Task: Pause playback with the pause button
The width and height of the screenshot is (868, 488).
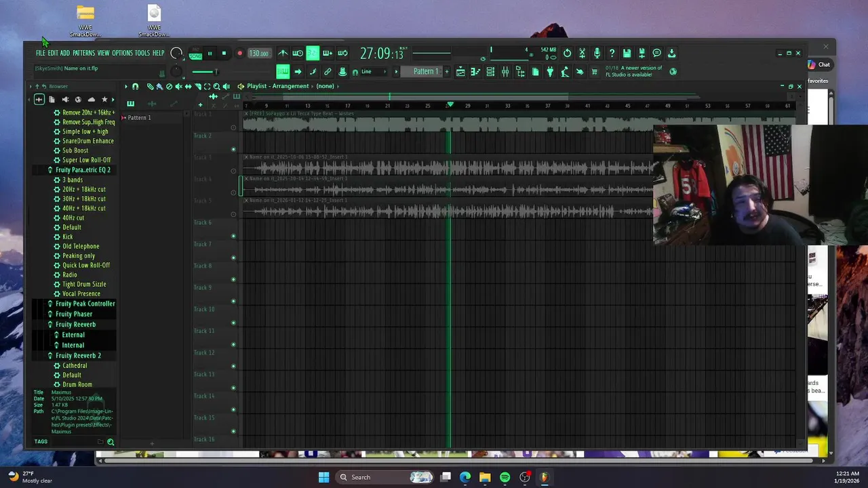Action: [210, 53]
